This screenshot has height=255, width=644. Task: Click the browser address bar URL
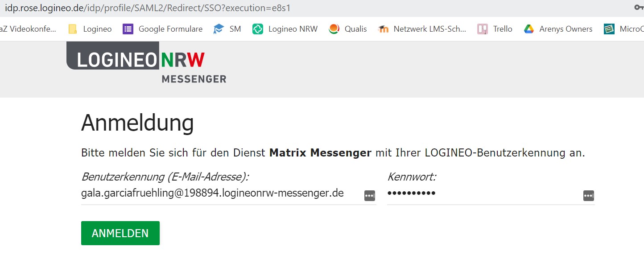[147, 8]
